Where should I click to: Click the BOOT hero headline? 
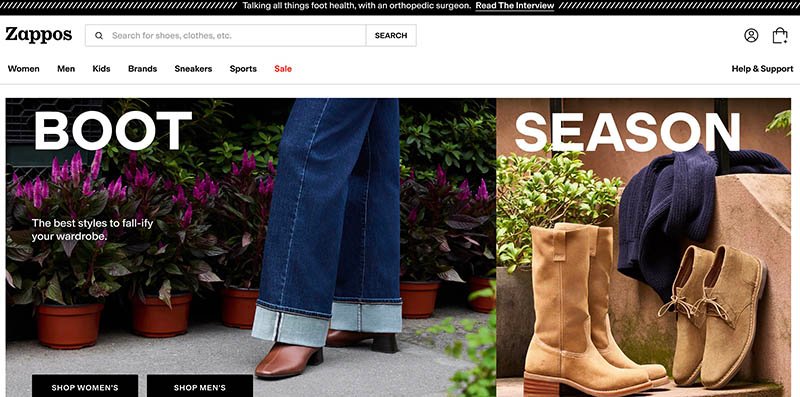pos(113,131)
